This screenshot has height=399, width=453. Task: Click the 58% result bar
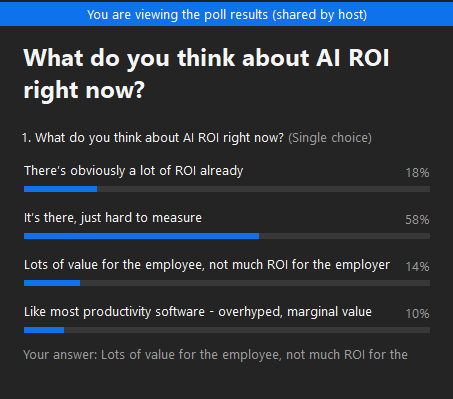click(x=227, y=236)
